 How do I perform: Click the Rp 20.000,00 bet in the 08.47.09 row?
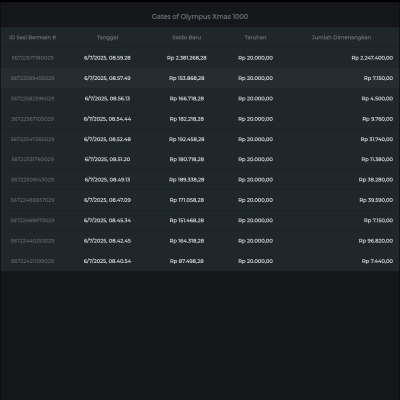tap(255, 200)
